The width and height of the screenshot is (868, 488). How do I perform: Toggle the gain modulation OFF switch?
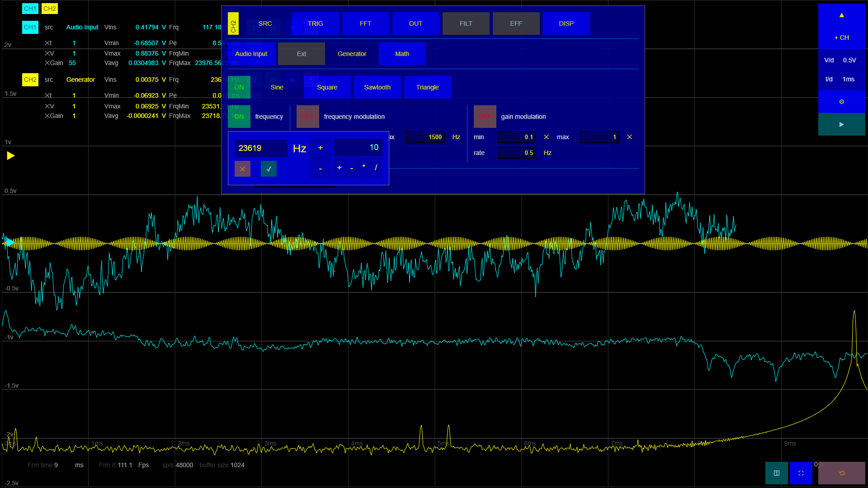[485, 117]
